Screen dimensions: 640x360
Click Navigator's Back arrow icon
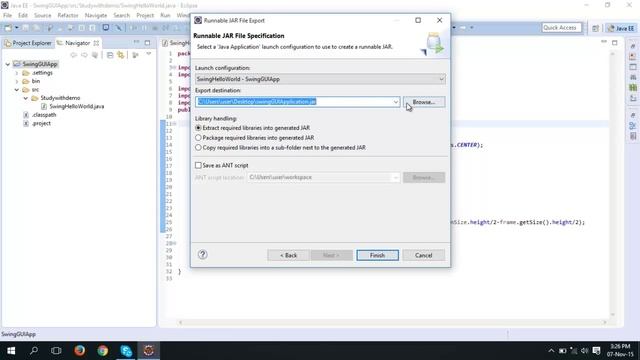pos(73,55)
